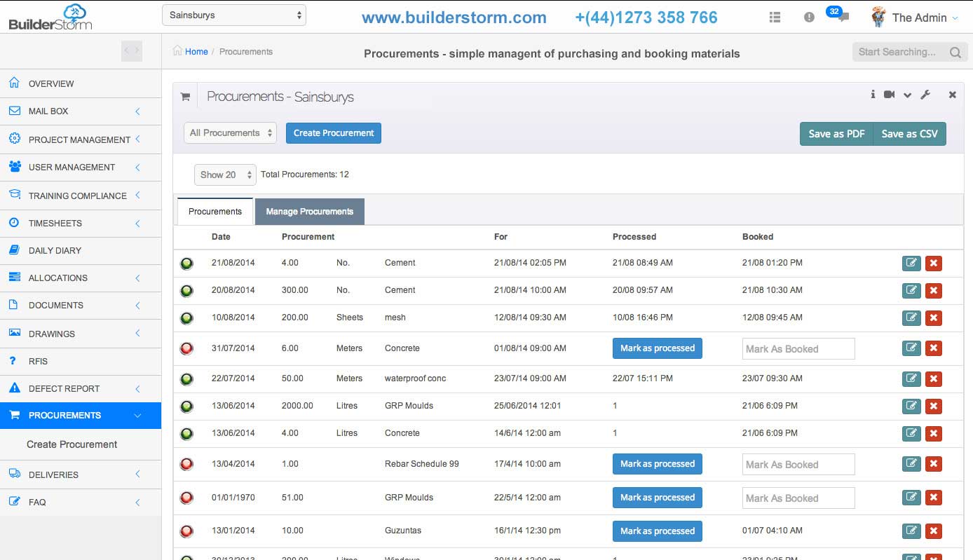Click red status light for 01/01/1970 row
Screen dimensions: 973x560
[x=186, y=498]
